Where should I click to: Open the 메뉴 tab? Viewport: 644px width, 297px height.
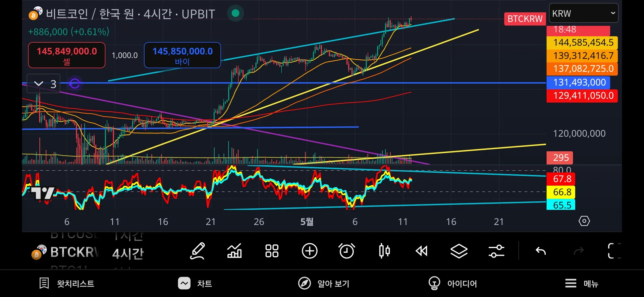click(582, 284)
